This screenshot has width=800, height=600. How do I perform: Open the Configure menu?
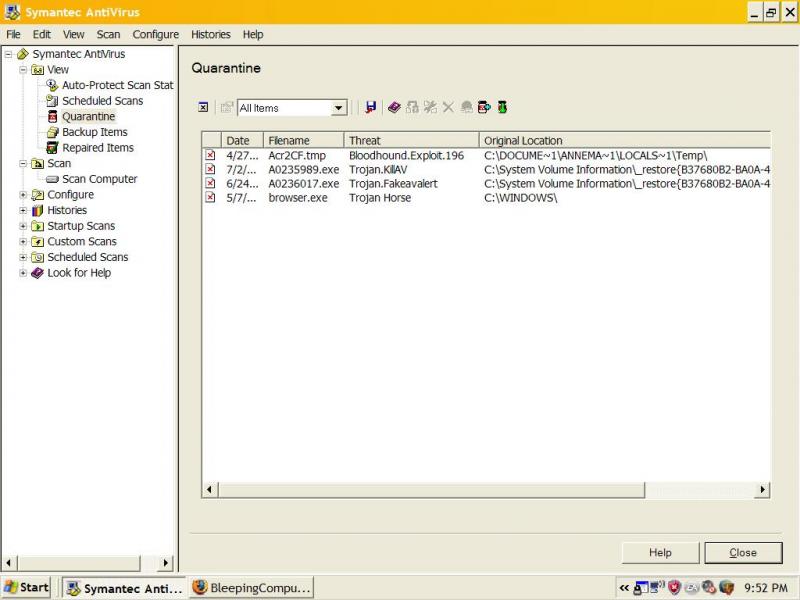(x=156, y=34)
